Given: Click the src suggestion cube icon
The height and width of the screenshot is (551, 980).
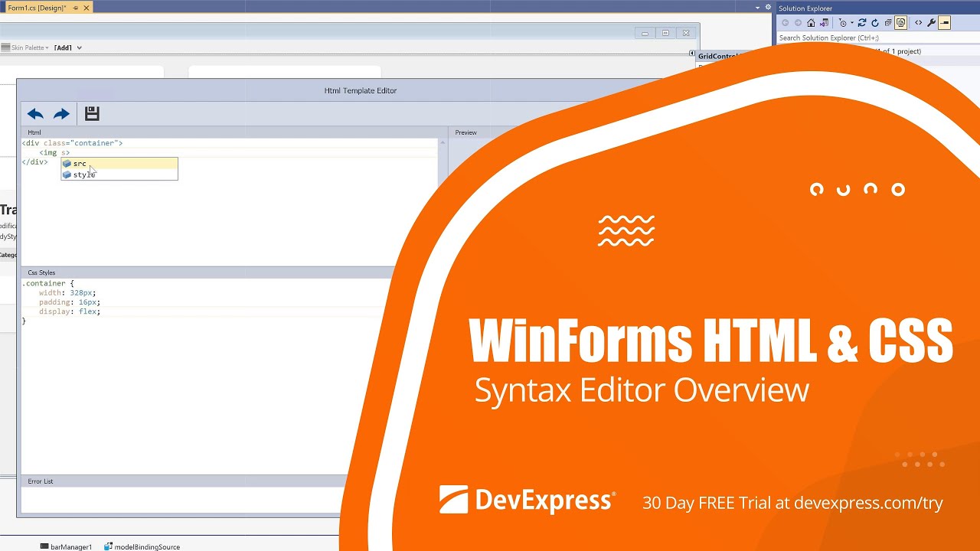Looking at the screenshot, I should (67, 164).
